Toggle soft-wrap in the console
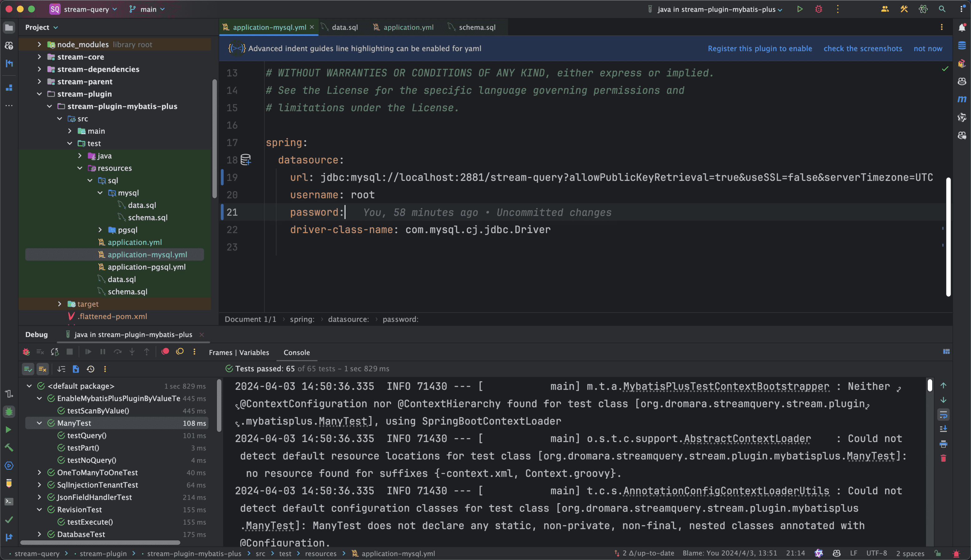 943,415
